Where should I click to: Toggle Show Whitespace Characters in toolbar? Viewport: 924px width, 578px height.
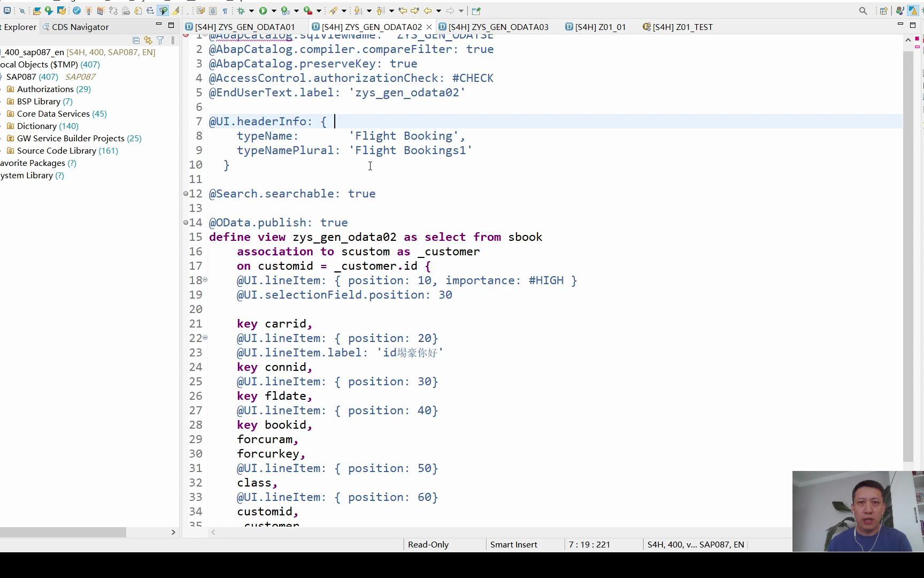(x=225, y=11)
